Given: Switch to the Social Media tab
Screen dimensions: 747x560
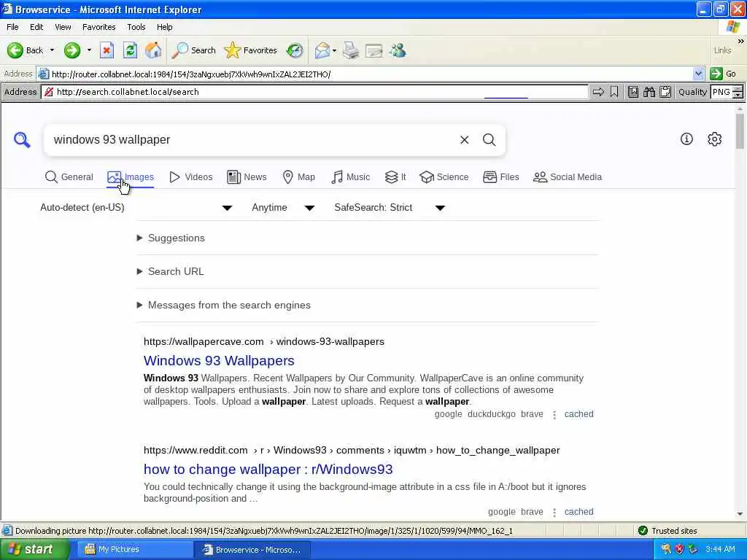Looking at the screenshot, I should (x=568, y=177).
